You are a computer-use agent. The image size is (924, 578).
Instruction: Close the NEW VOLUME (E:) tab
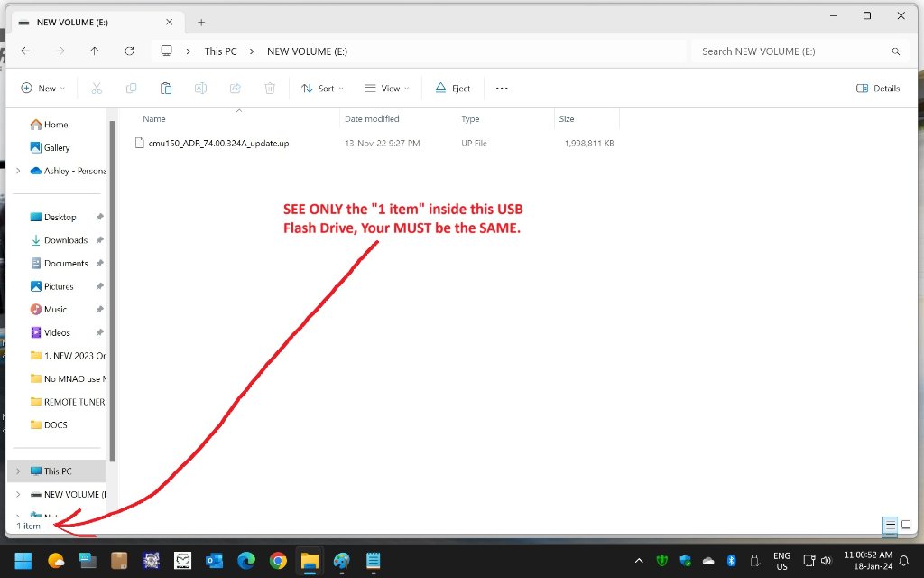coord(169,22)
